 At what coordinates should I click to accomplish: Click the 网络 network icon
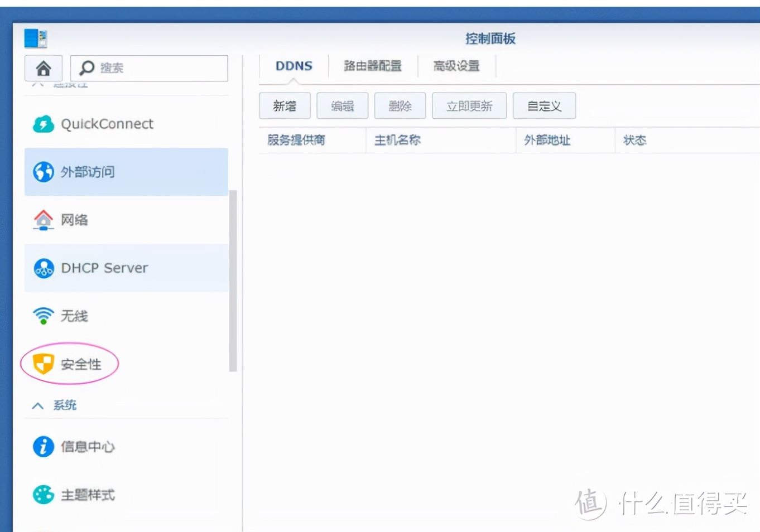coord(43,220)
